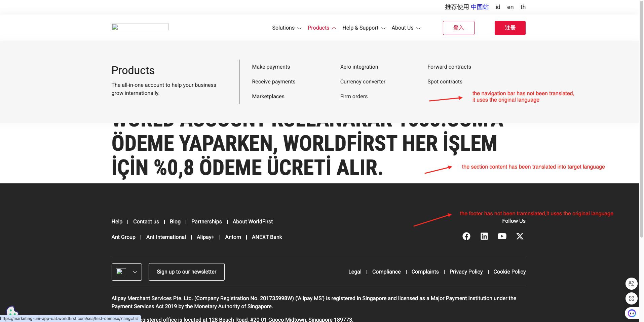Expand the country flag selector in footer
Image resolution: width=644 pixels, height=322 pixels.
point(127,272)
